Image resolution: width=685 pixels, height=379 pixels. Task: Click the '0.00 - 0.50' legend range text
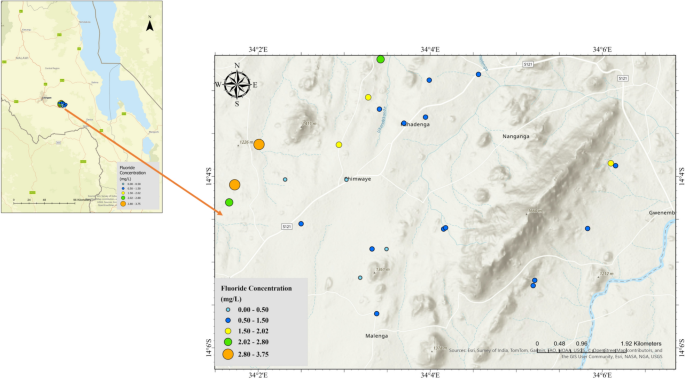(253, 310)
